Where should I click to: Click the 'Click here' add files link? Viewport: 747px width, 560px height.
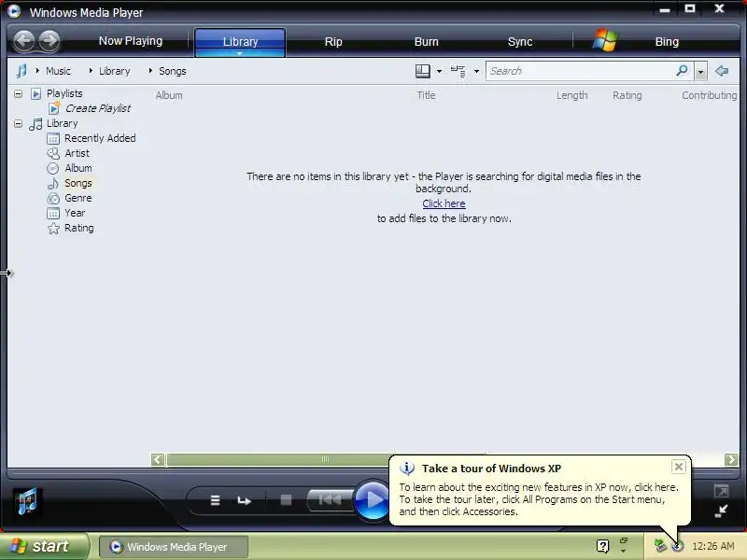click(444, 203)
